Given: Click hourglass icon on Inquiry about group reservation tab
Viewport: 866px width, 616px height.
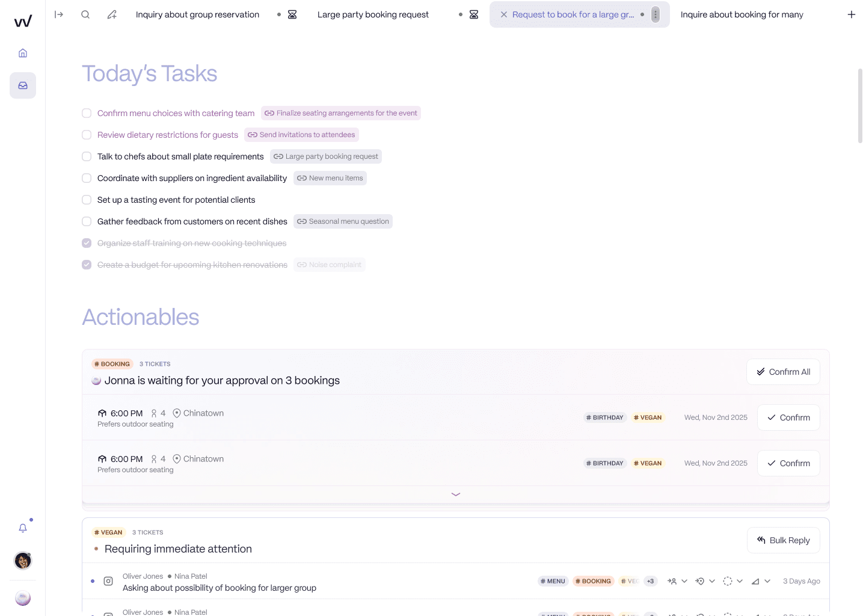Looking at the screenshot, I should click(292, 14).
